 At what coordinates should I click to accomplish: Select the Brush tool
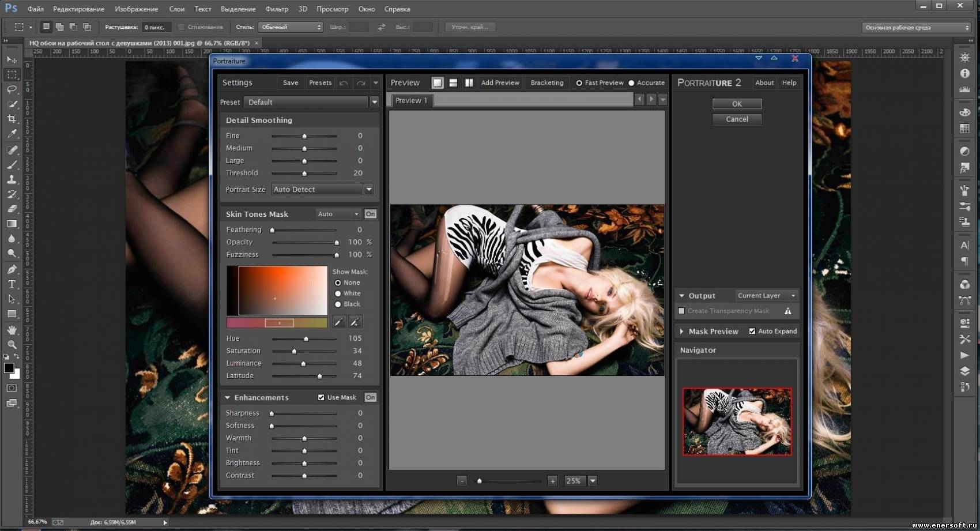[12, 164]
